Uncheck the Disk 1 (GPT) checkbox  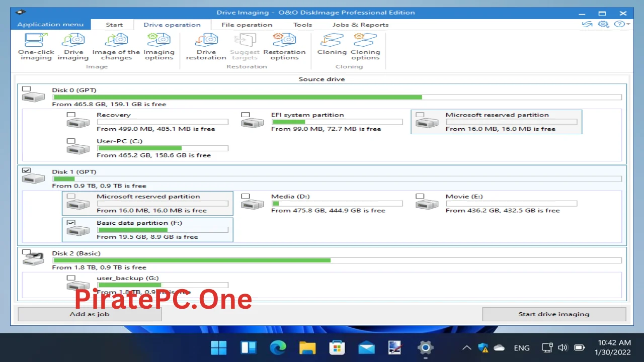pos(27,170)
